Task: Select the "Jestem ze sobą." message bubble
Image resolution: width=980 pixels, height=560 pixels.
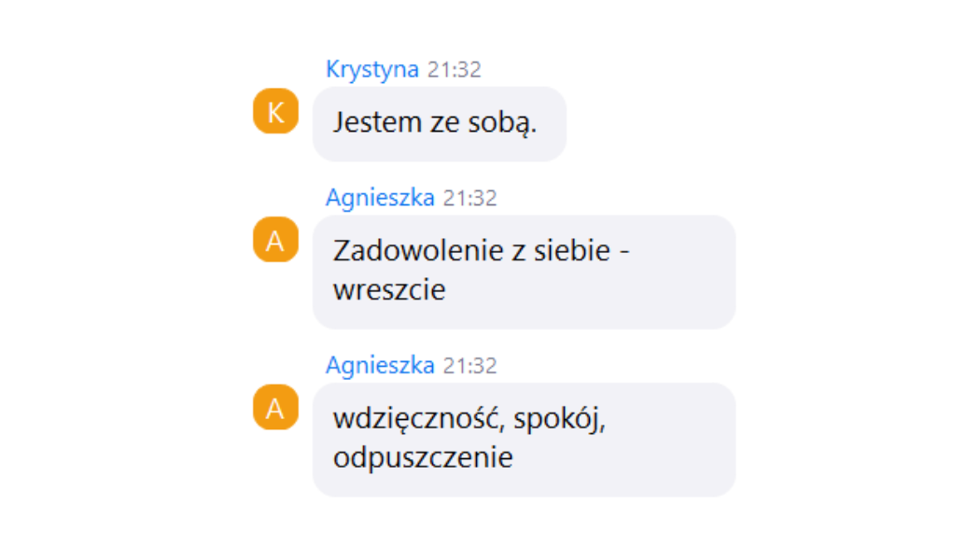Action: click(x=440, y=124)
